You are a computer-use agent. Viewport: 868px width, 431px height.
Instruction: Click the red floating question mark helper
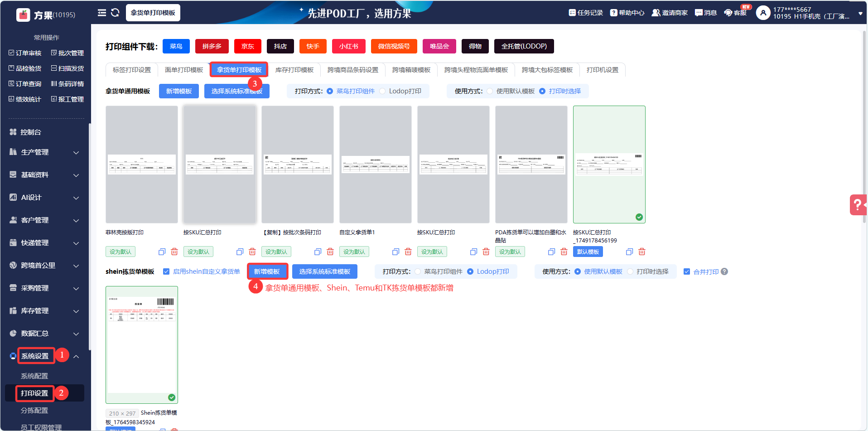click(858, 205)
